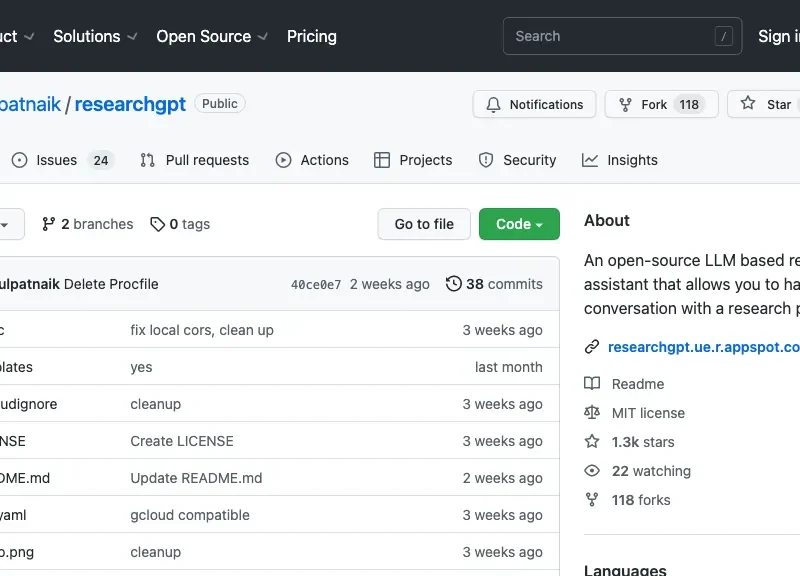Screen dimensions: 800x576
Task: View the 2 branches list
Action: (87, 224)
